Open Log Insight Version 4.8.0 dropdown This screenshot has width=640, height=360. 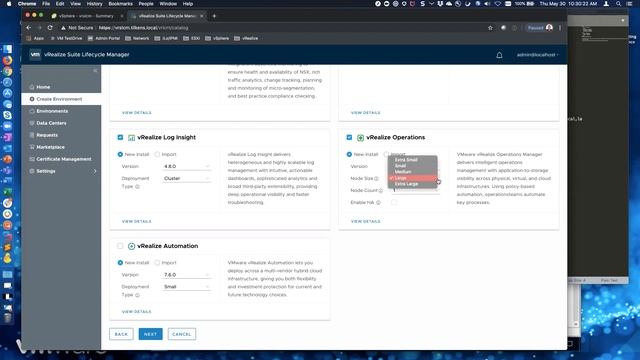[187, 167]
